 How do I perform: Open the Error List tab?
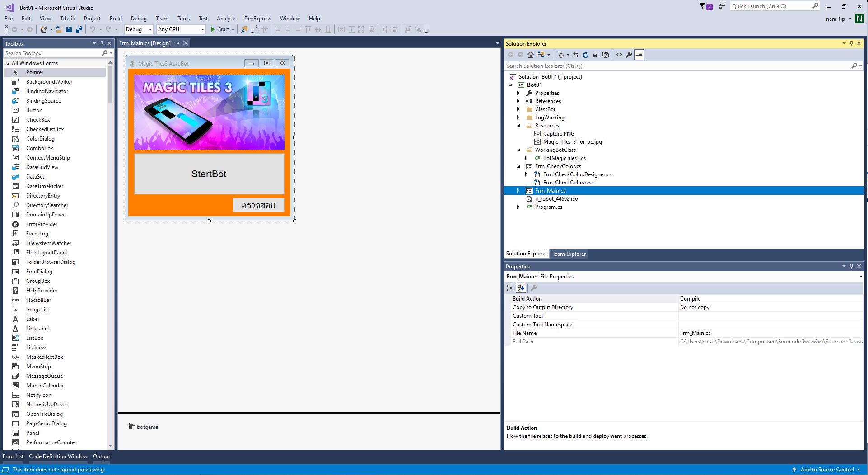pos(13,456)
